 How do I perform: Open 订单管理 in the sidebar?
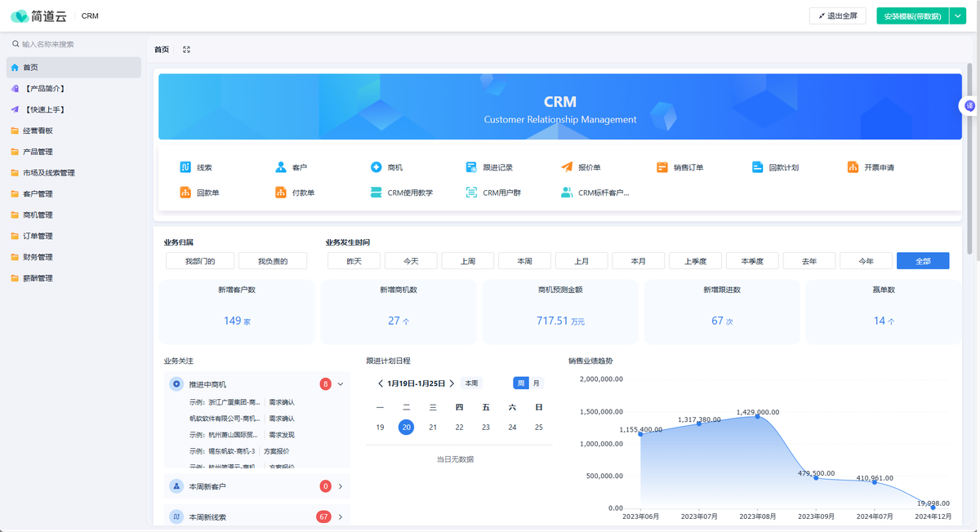[x=73, y=236]
